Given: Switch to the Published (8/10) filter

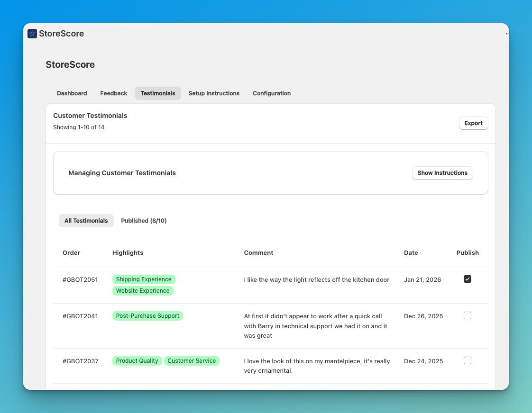Looking at the screenshot, I should 144,221.
